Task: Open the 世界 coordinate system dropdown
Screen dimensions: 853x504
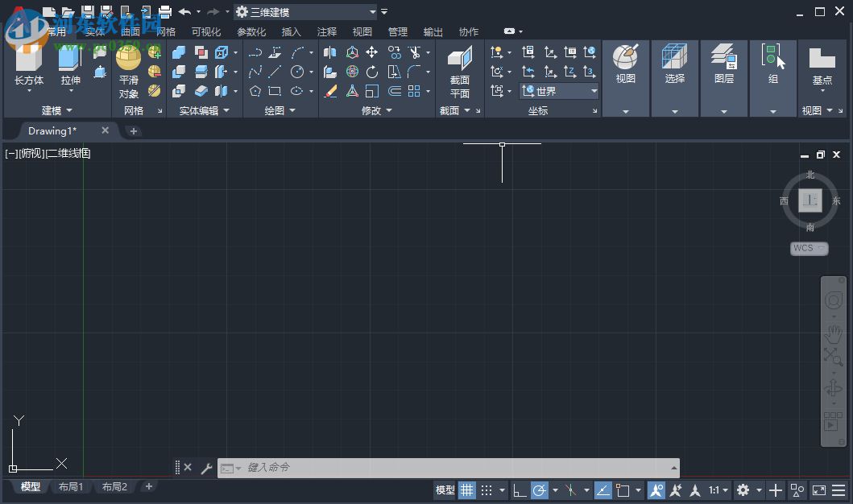Action: coord(594,91)
